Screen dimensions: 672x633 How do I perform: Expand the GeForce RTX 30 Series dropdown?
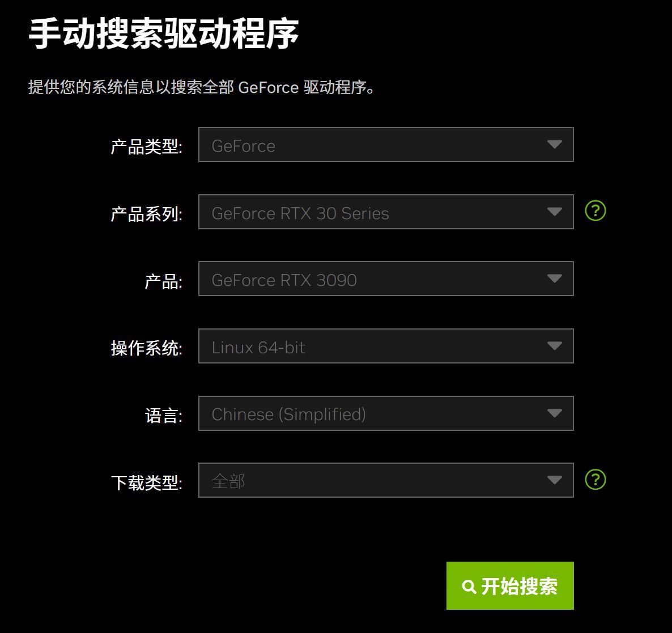click(x=386, y=212)
